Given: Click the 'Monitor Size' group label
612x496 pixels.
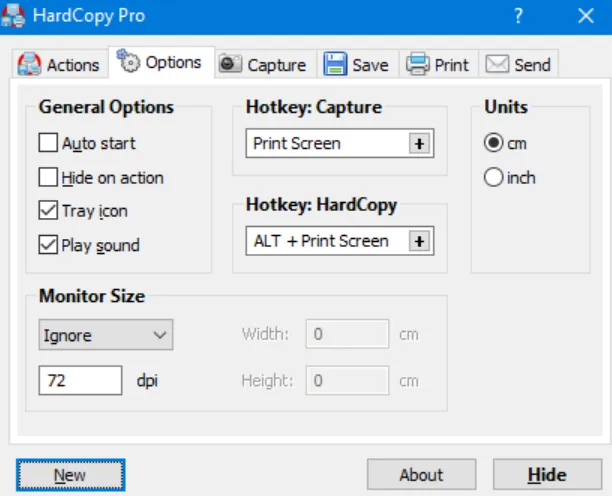Looking at the screenshot, I should (92, 296).
